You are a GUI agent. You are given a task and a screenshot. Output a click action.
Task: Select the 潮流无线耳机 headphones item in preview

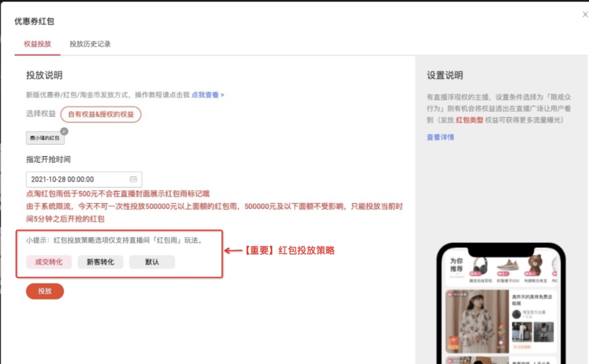tap(481, 267)
